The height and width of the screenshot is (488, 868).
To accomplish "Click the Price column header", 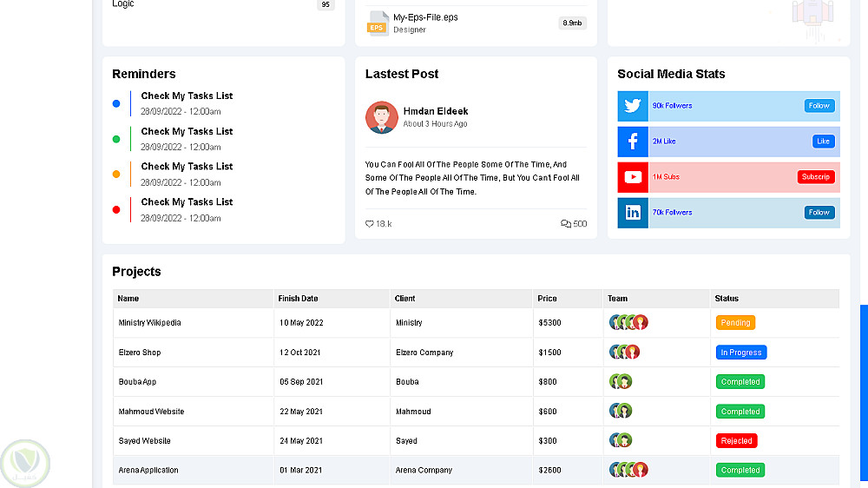I will [547, 299].
